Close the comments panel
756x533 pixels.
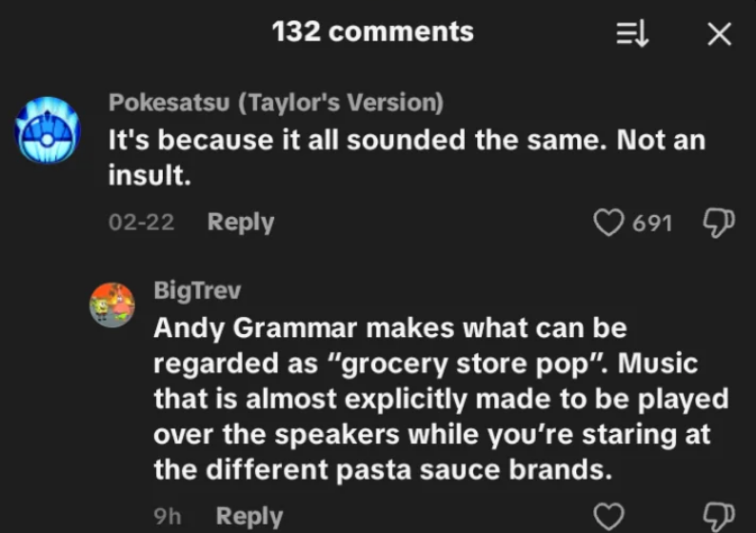[719, 34]
